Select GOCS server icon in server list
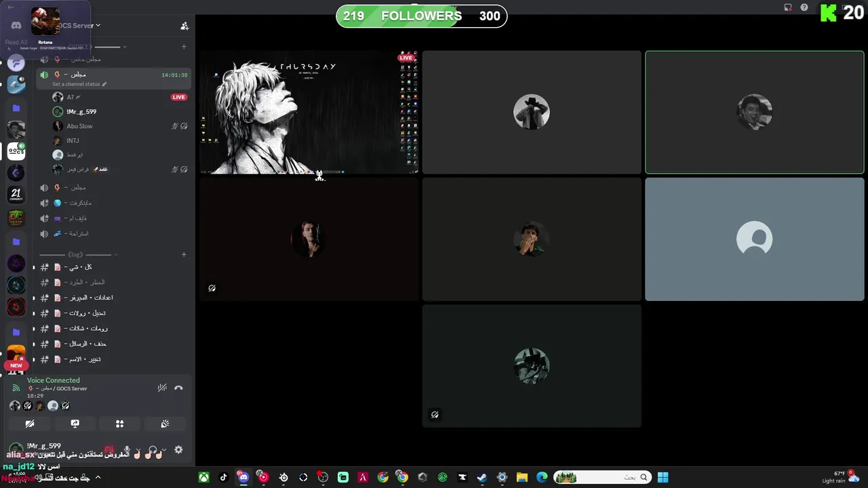The width and height of the screenshot is (868, 488). coord(16,151)
